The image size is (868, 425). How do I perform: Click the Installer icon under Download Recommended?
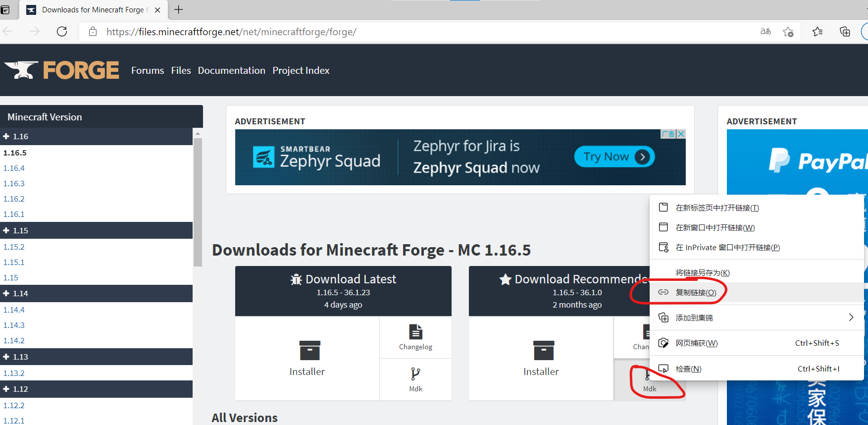(x=543, y=350)
